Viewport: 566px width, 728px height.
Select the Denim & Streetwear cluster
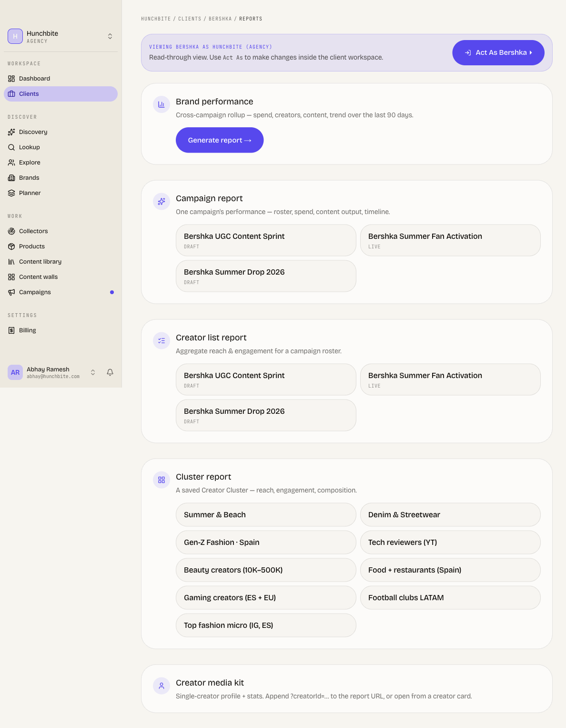pos(450,515)
